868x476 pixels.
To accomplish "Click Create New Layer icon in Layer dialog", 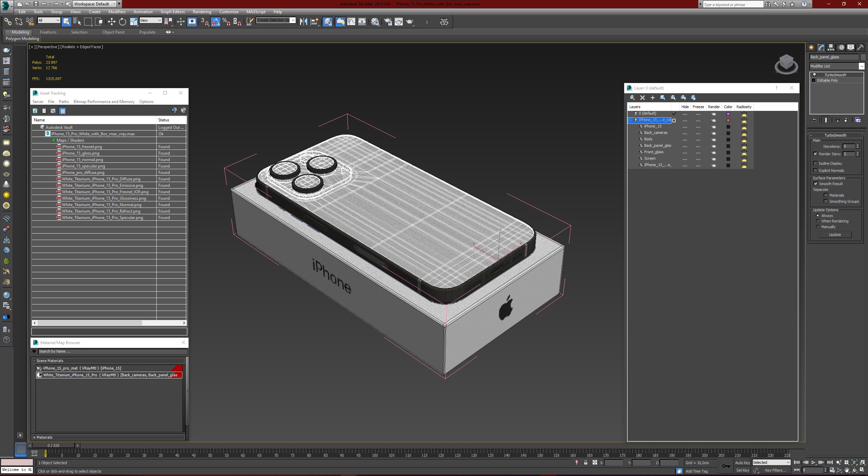I will 632,98.
